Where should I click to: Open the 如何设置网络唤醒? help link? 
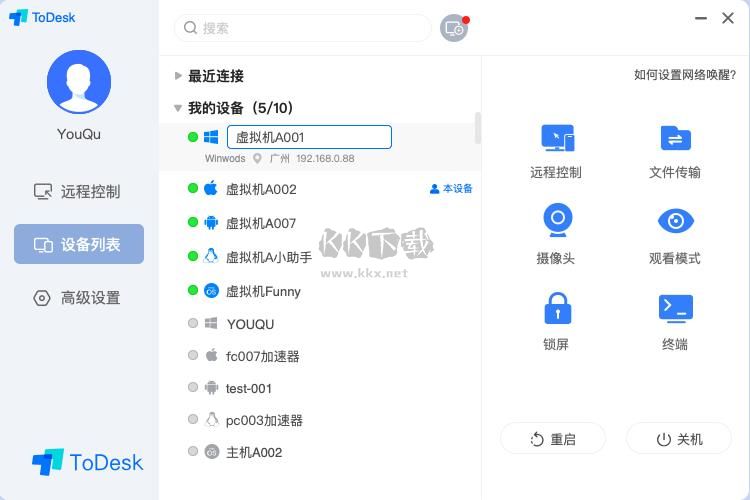(x=684, y=75)
